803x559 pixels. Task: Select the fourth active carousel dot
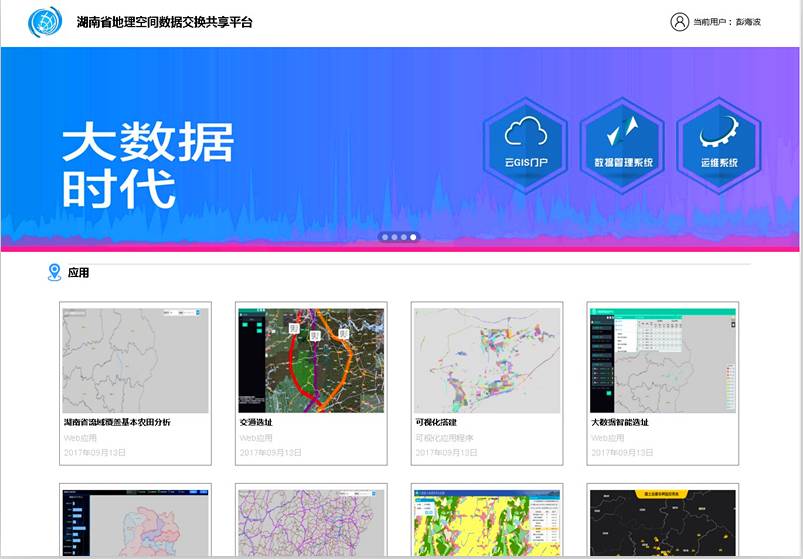pyautogui.click(x=414, y=237)
